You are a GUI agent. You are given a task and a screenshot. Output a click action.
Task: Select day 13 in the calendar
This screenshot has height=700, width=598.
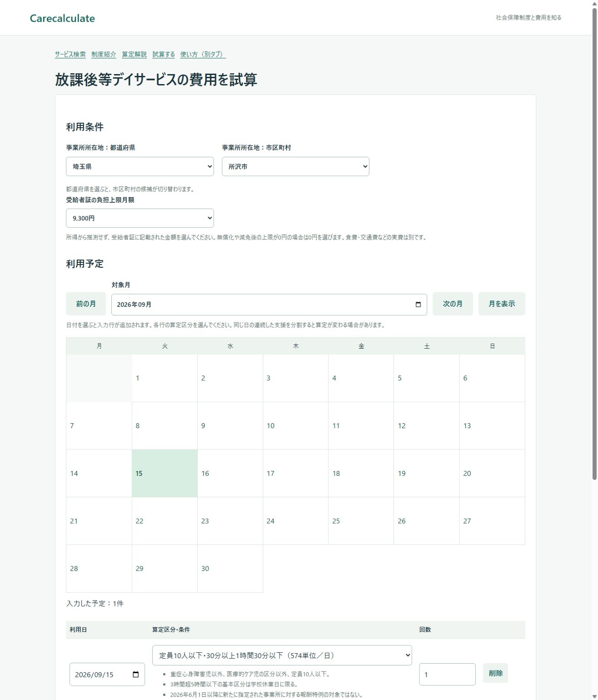(492, 426)
